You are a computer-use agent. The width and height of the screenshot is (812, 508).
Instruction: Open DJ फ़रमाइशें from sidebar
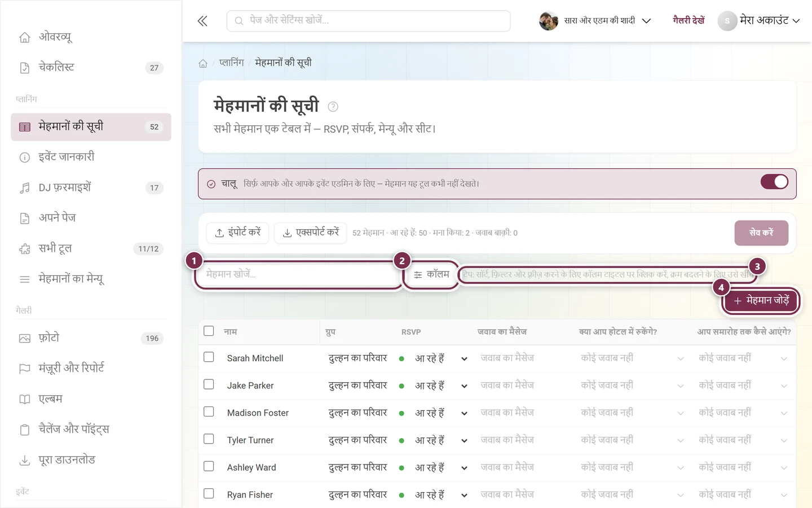tap(91, 188)
